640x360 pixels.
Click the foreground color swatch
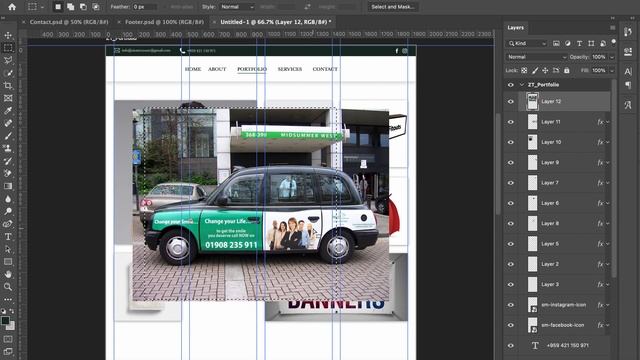pos(5,320)
